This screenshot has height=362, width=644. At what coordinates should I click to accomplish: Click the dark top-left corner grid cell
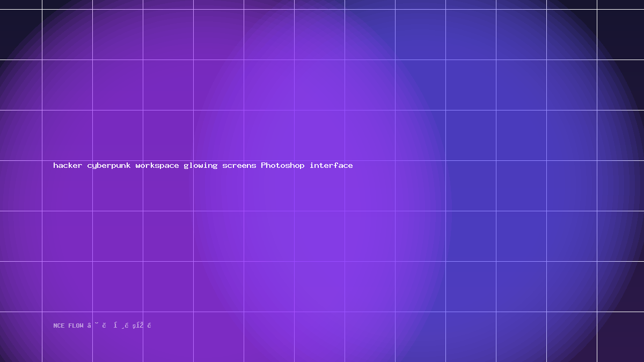point(21,34)
